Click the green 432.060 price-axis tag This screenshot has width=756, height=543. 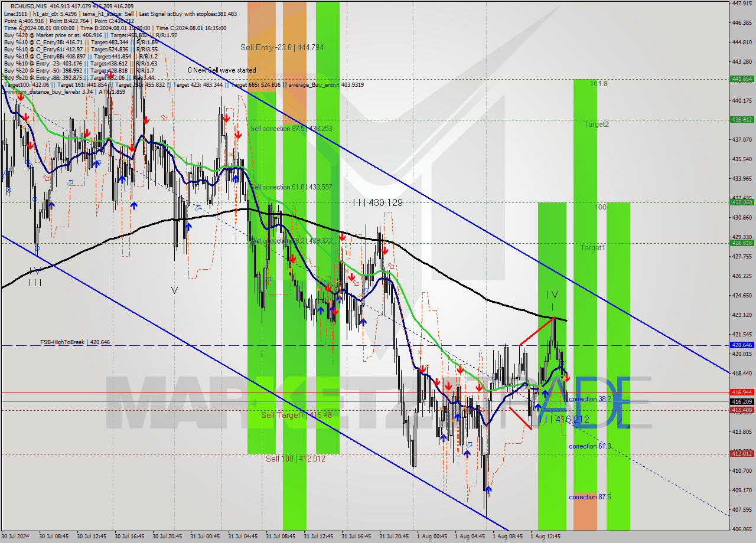742,202
